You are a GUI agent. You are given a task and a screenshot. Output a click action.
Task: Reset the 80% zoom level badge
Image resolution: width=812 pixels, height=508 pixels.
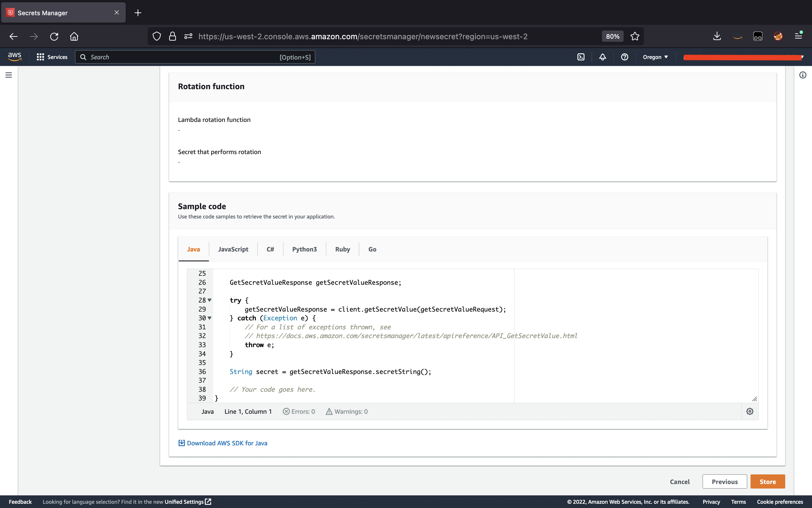click(612, 36)
